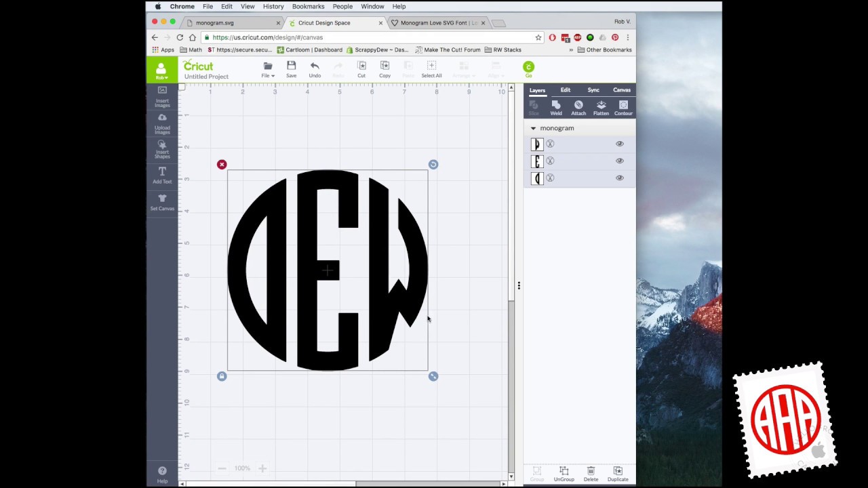
Task: Cut the selected monogram
Action: tap(361, 69)
